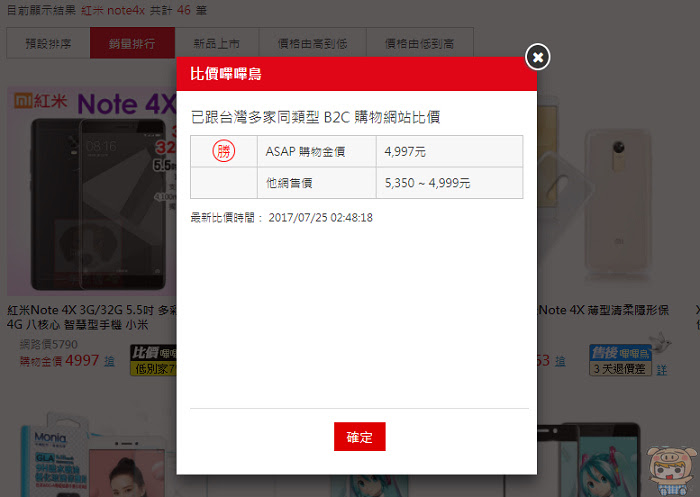Select the 銷量排行 sort tab
Viewport: 700px width, 497px height.
pos(132,43)
